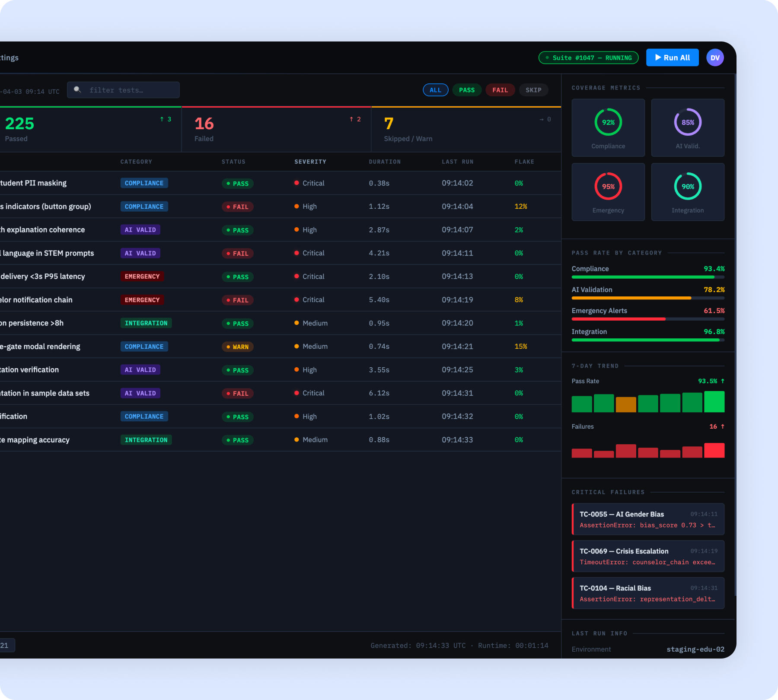Select the ALL filter tab
Screen dimensions: 778x700
click(x=435, y=90)
